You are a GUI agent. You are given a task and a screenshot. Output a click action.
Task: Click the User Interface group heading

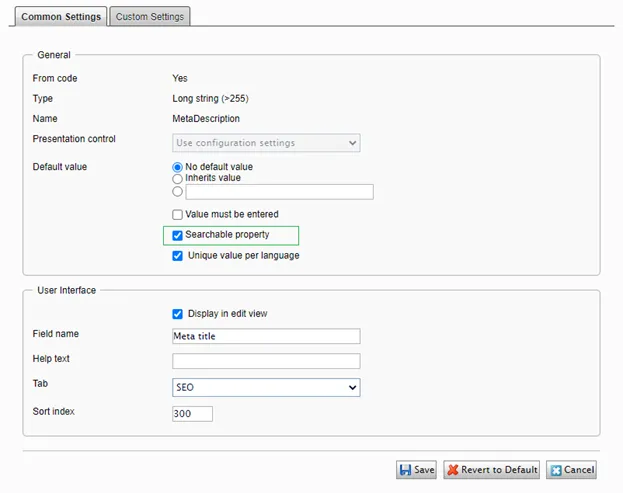(x=66, y=290)
